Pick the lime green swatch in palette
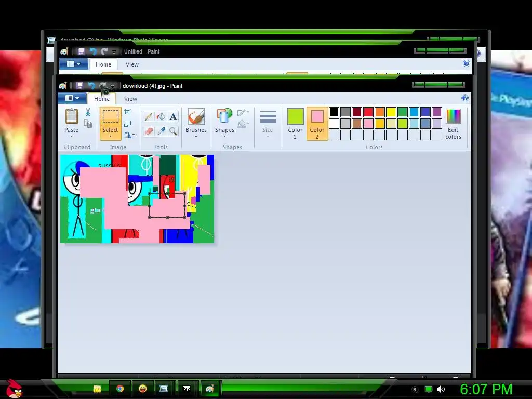Image resolution: width=532 pixels, height=399 pixels. [x=403, y=124]
